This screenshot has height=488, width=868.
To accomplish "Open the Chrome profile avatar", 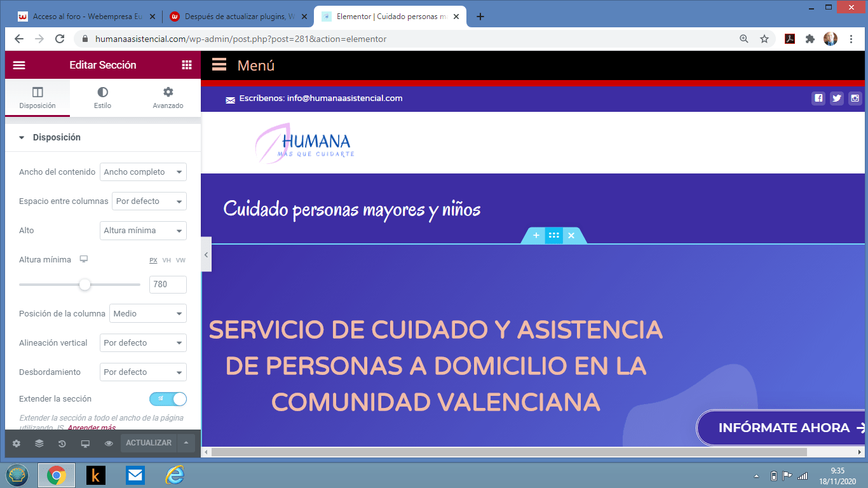I will tap(831, 39).
